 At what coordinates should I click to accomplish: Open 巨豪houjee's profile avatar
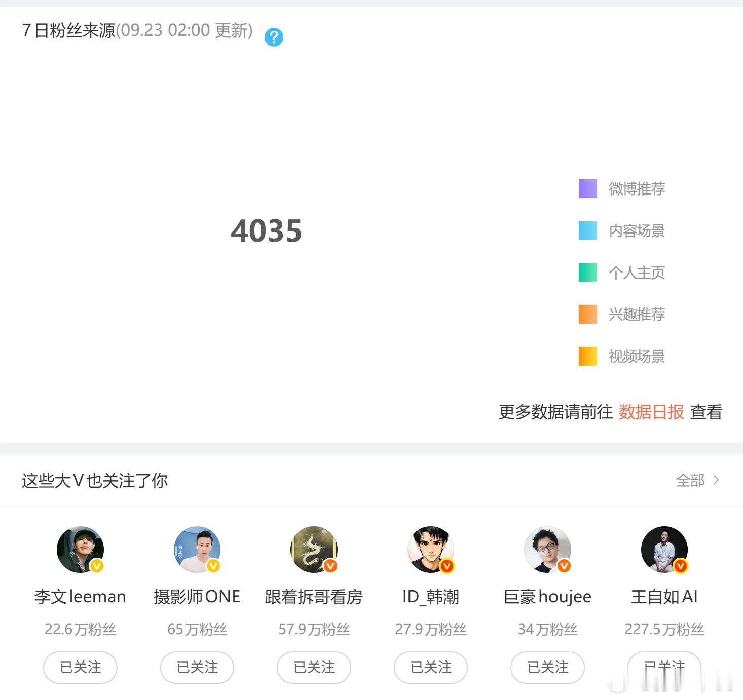click(547, 550)
